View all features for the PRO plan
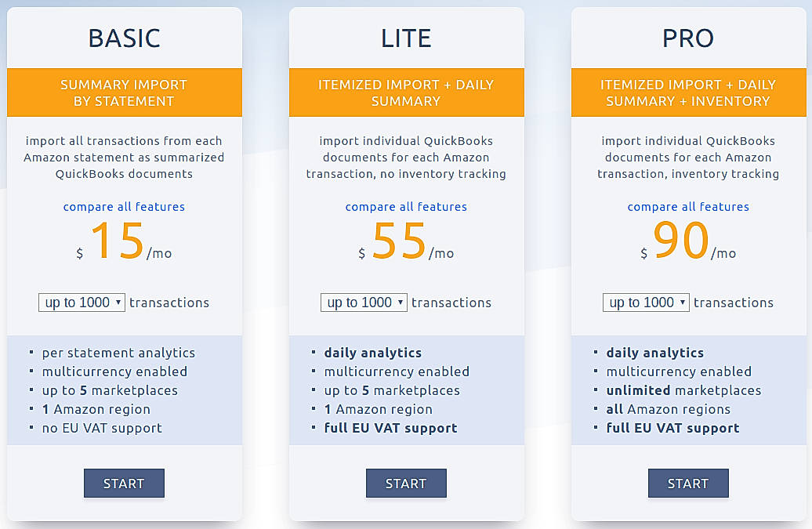The width and height of the screenshot is (812, 529). click(688, 206)
